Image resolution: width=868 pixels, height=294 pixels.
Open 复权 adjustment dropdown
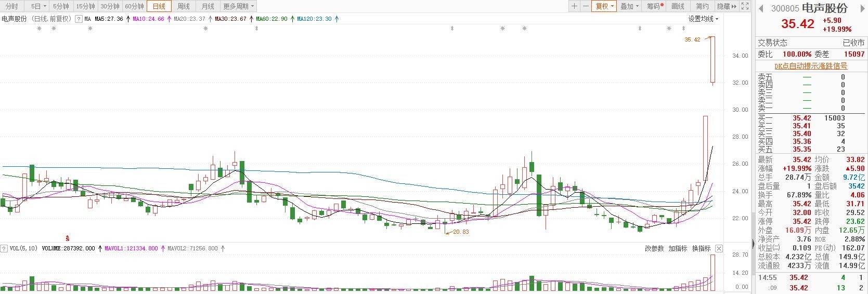click(604, 6)
